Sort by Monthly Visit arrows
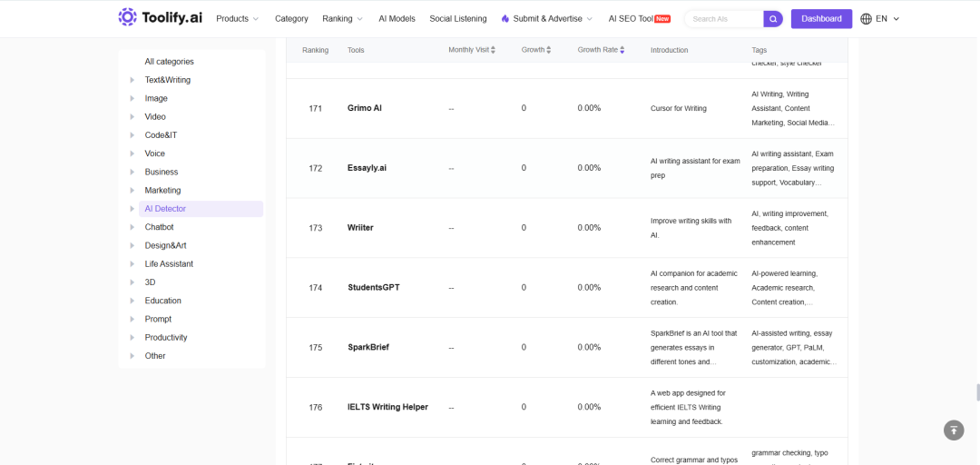 (493, 50)
